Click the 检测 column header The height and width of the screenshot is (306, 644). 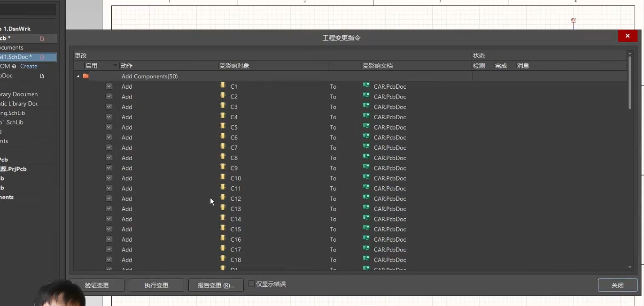479,66
